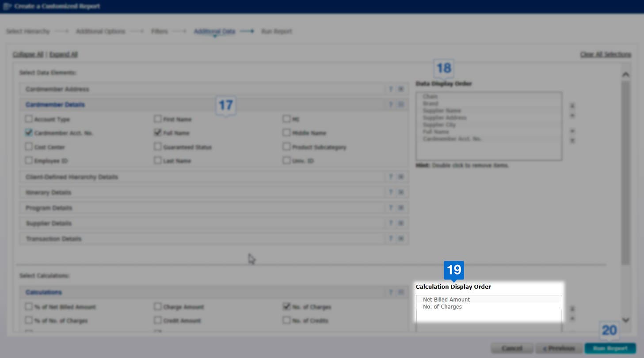Jump to the Filters wizard step

[x=159, y=31]
